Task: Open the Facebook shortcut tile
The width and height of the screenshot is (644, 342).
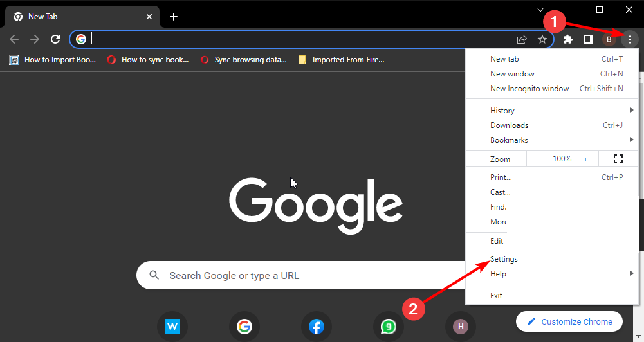Action: pyautogui.click(x=317, y=327)
